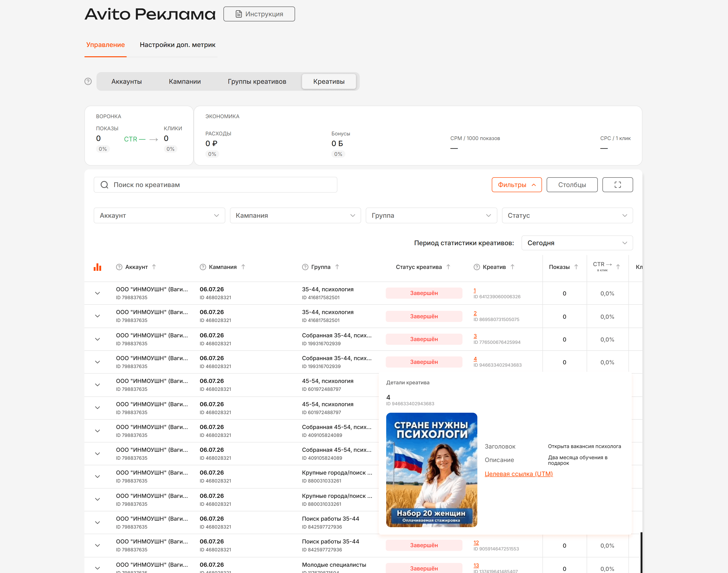Focus the Поиск по креативам field
Image resolution: width=728 pixels, height=573 pixels.
point(215,185)
